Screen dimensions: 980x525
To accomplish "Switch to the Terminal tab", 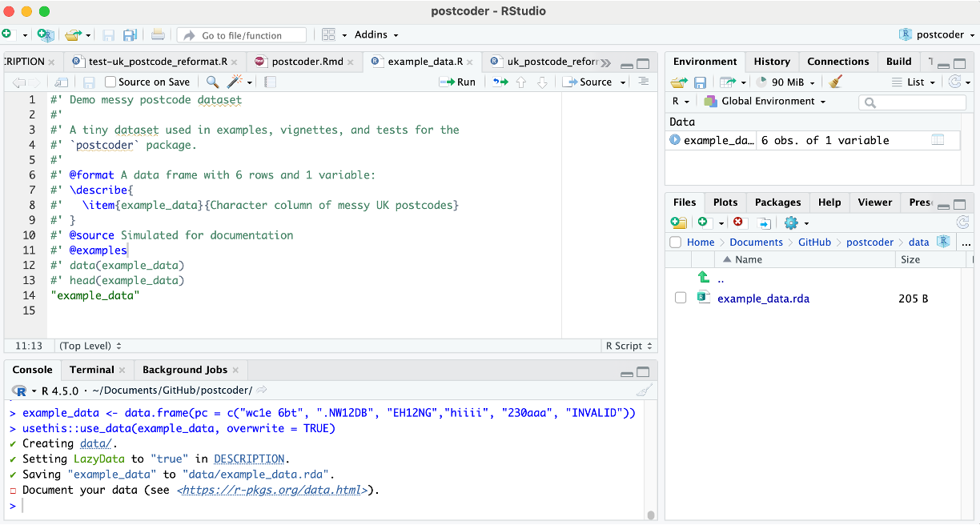I will pos(91,369).
